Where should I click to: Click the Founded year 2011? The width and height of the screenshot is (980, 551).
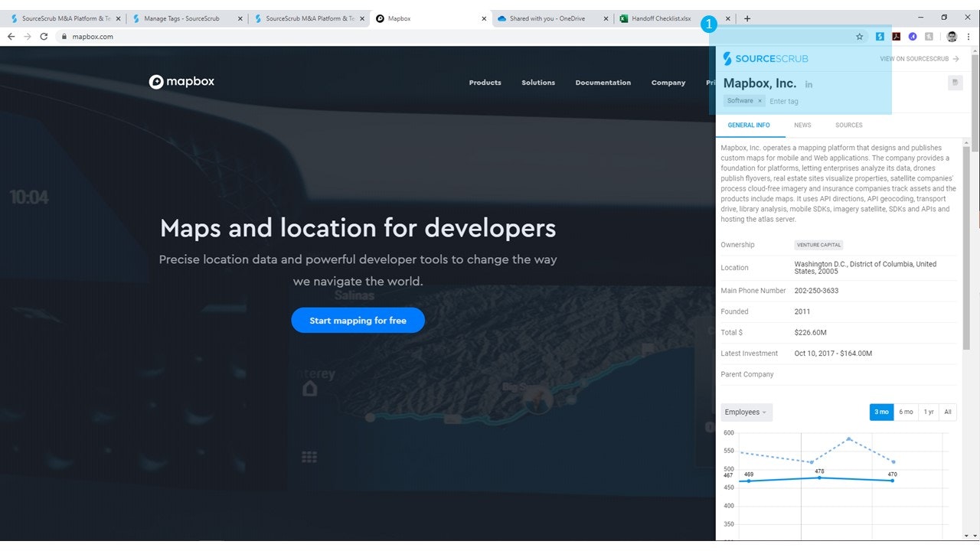click(802, 311)
